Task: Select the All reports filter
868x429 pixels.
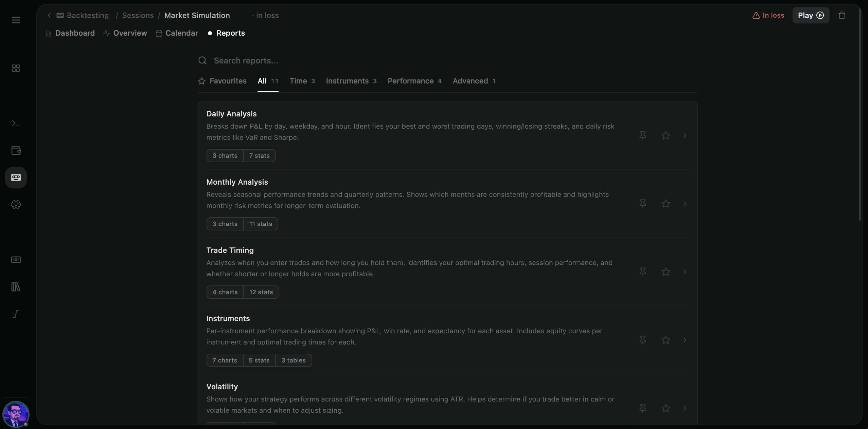Action: click(x=268, y=81)
